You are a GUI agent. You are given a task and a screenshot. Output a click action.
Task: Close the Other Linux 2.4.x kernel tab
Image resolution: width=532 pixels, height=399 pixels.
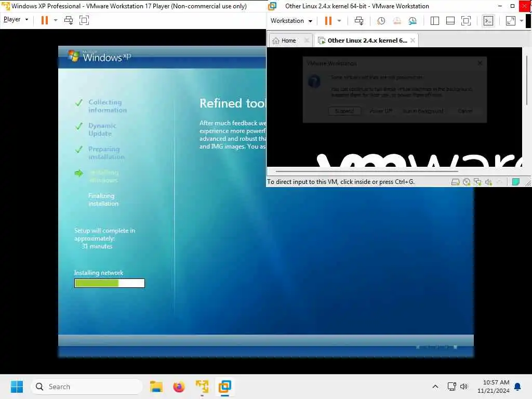pos(413,41)
